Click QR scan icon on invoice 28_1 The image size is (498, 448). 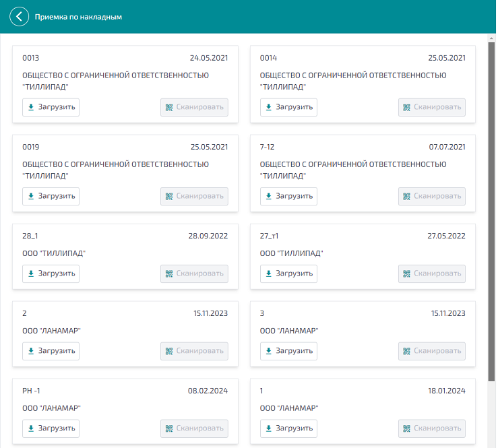tap(169, 274)
